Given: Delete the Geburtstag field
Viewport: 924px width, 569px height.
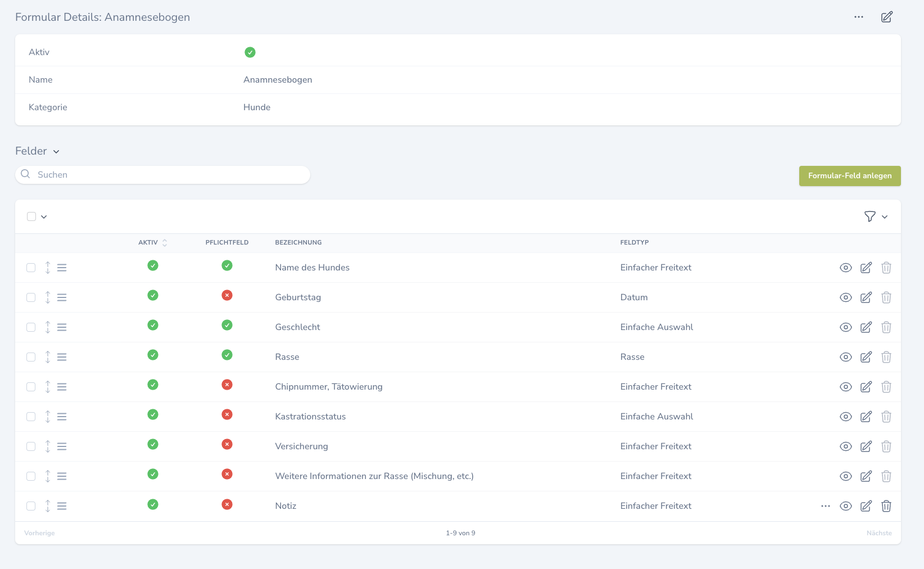Looking at the screenshot, I should point(886,297).
